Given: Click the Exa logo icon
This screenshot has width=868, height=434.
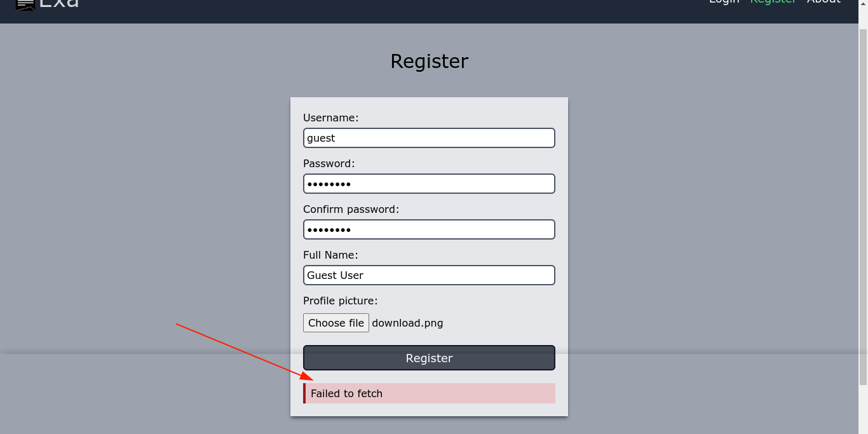Looking at the screenshot, I should (x=25, y=4).
